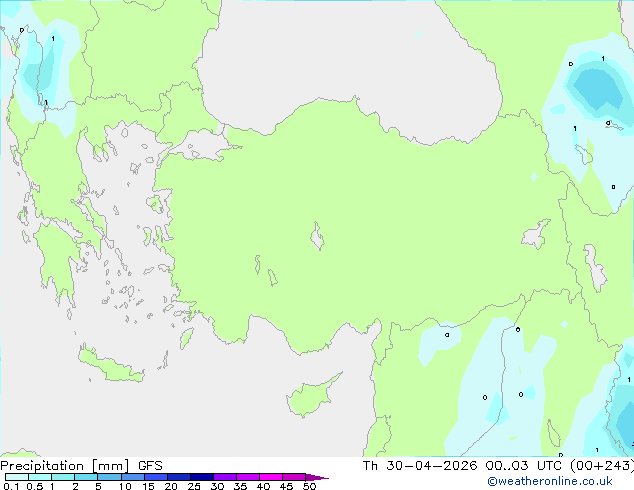Select the 35–40 mm legend color swatch
Image resolution: width=634 pixels, height=490 pixels.
click(x=247, y=477)
